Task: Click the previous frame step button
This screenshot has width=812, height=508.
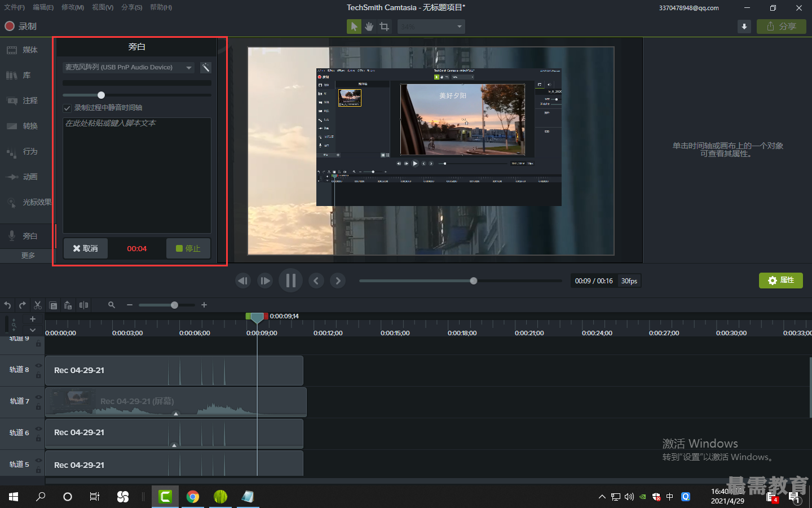Action: [x=243, y=281]
